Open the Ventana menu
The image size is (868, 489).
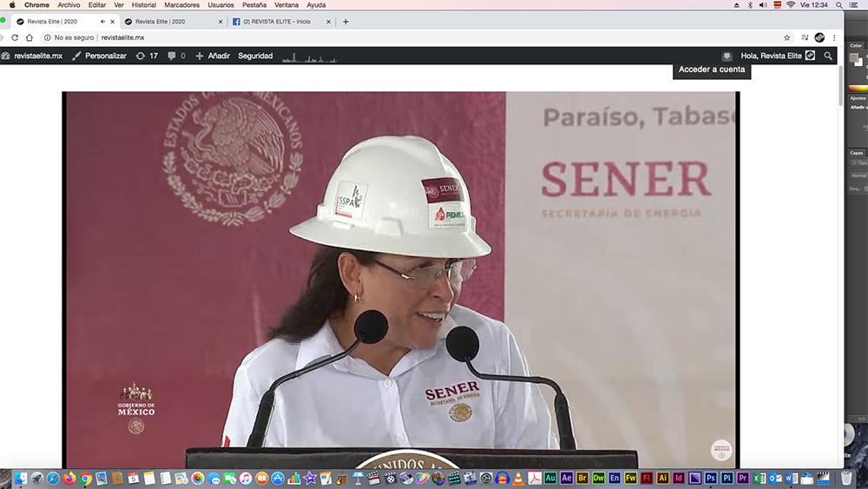coord(286,5)
